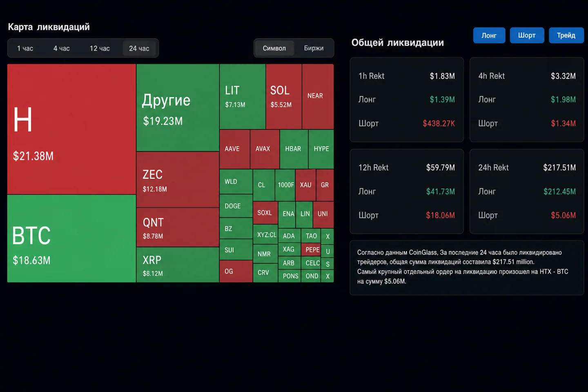Select the XRP $8.12M tile
588x392 pixels.
point(178,265)
